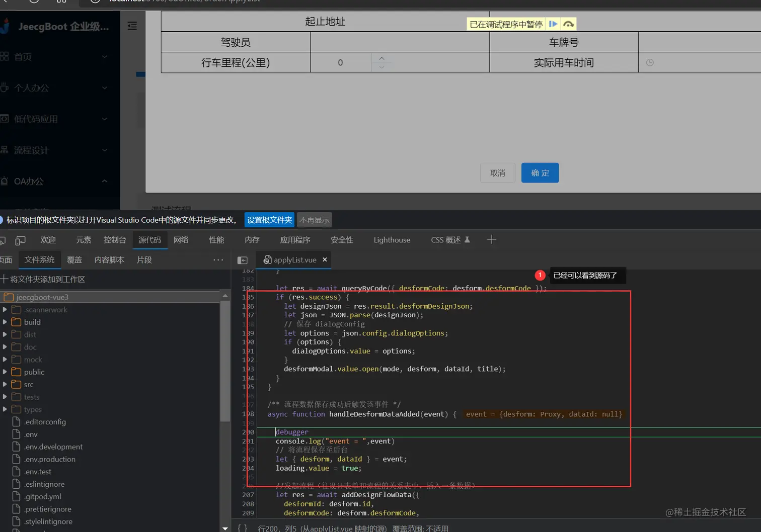The height and width of the screenshot is (532, 761).
Task: Click the 不再显示 button
Action: pyautogui.click(x=314, y=220)
